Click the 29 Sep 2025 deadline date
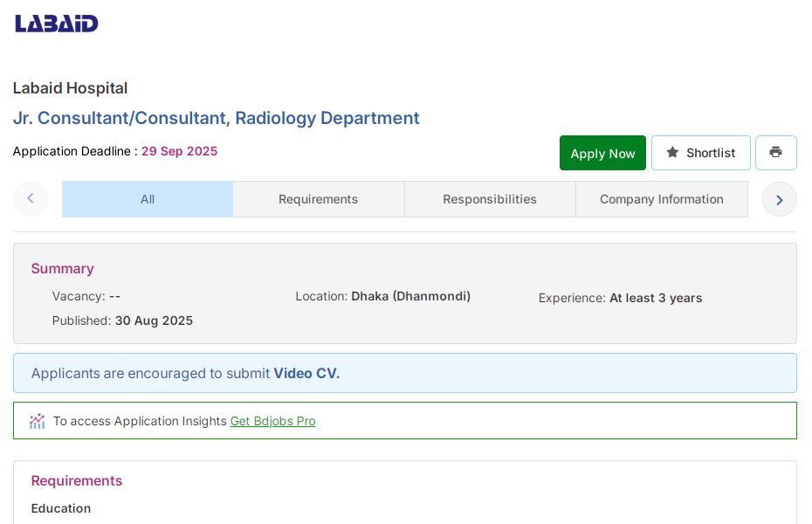This screenshot has height=524, width=812. [x=179, y=151]
